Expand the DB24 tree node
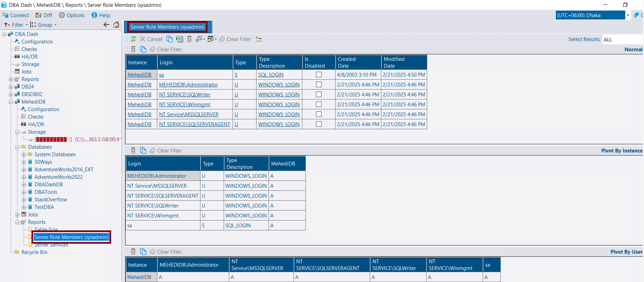This screenshot has height=282, width=644. point(11,87)
